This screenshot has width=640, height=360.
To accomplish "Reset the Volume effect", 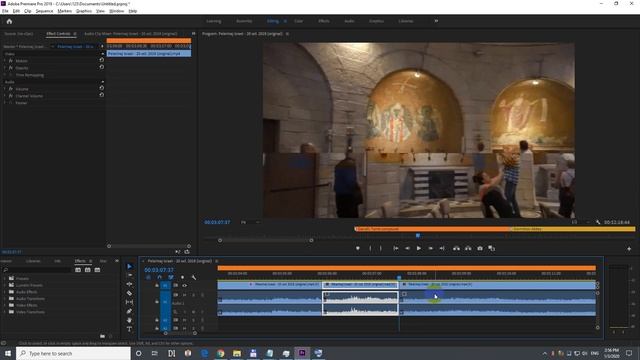I will tap(102, 88).
